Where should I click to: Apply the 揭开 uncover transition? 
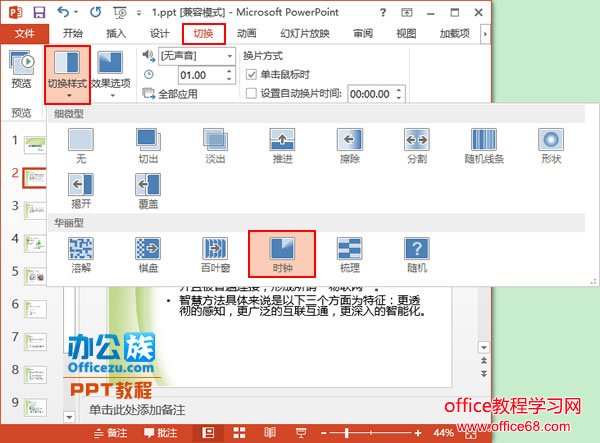81,191
